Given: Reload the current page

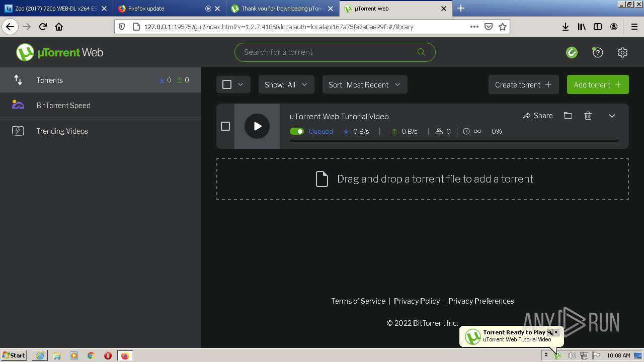Looking at the screenshot, I should (43, 27).
